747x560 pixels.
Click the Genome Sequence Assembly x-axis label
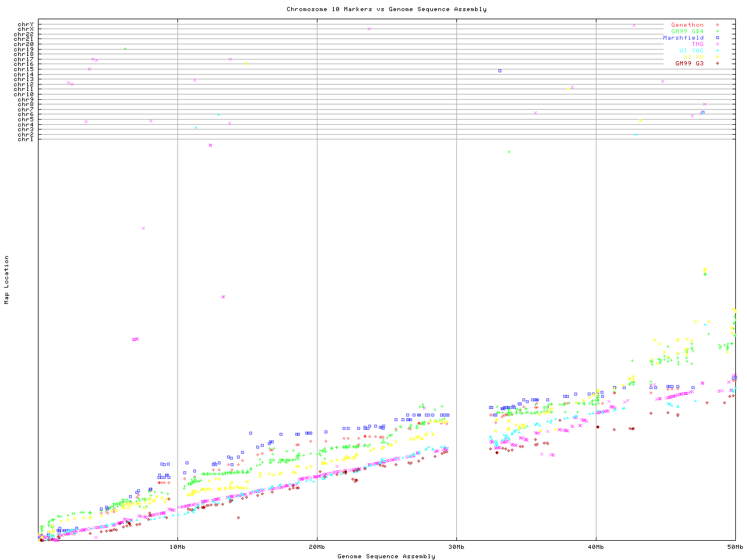386,556
